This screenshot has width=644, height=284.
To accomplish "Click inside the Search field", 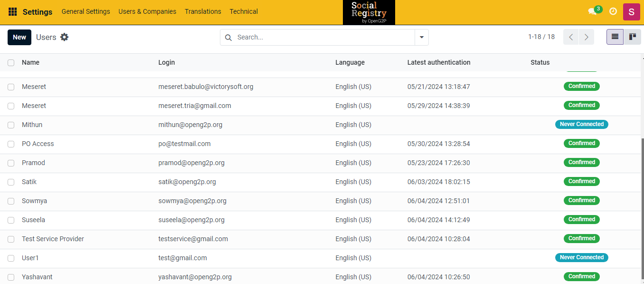I will 323,37.
